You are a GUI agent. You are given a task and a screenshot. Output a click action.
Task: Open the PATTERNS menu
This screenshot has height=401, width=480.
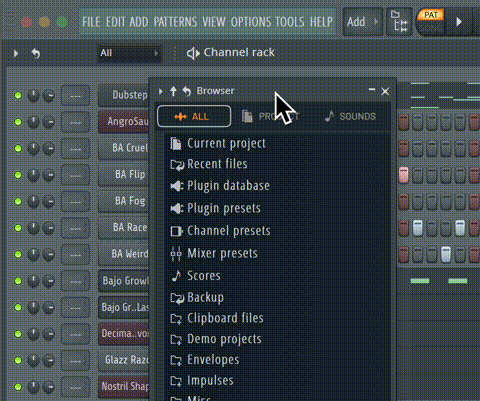pos(175,22)
